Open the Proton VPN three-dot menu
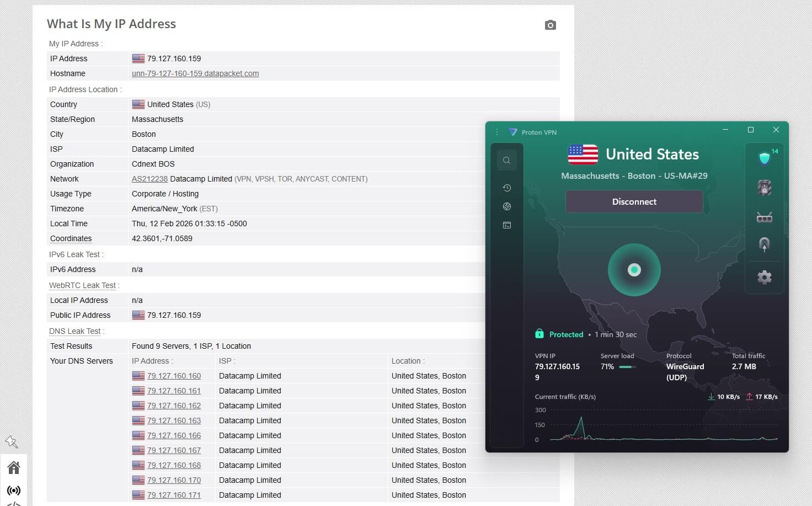The image size is (812, 506). 497,132
